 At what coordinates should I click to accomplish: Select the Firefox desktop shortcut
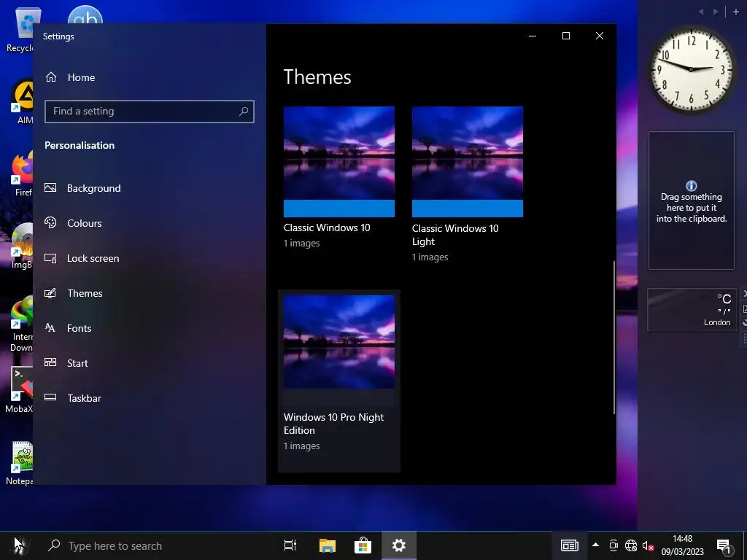pos(23,174)
